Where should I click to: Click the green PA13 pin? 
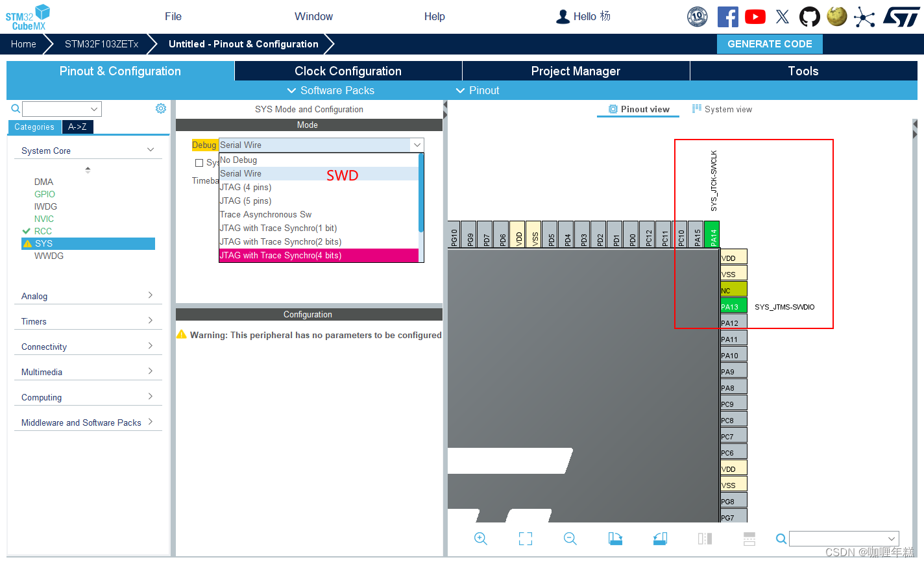[x=734, y=306]
